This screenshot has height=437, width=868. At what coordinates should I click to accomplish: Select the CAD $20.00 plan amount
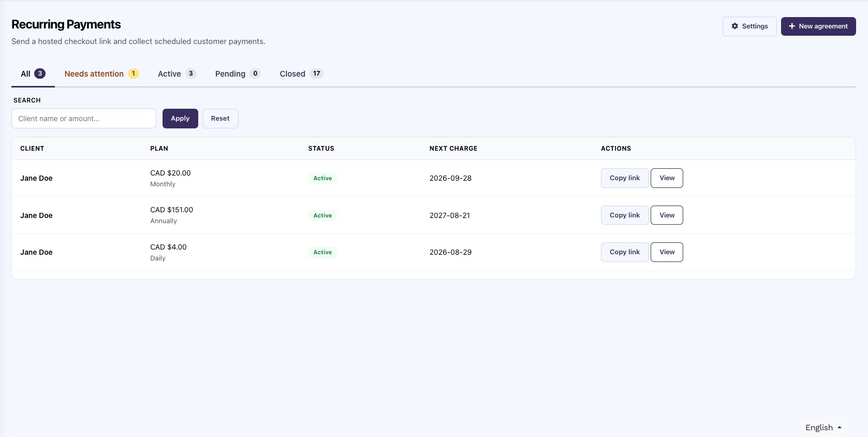(170, 173)
